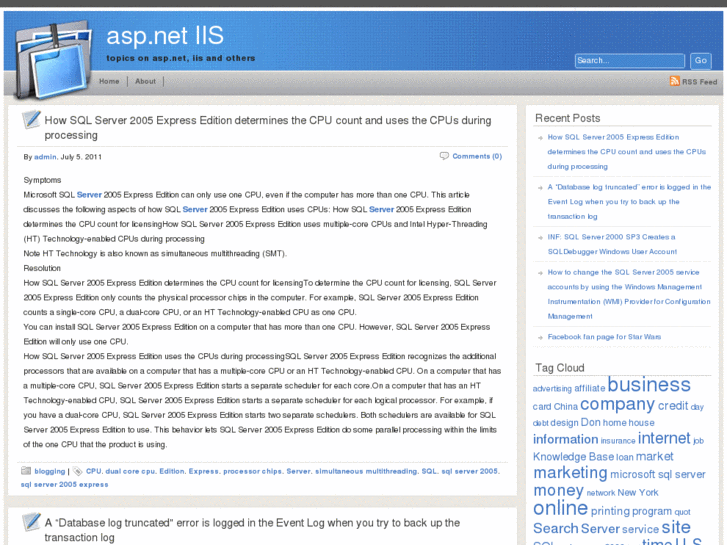727x545 pixels.
Task: Click the orange RSS feed icon
Action: click(674, 81)
